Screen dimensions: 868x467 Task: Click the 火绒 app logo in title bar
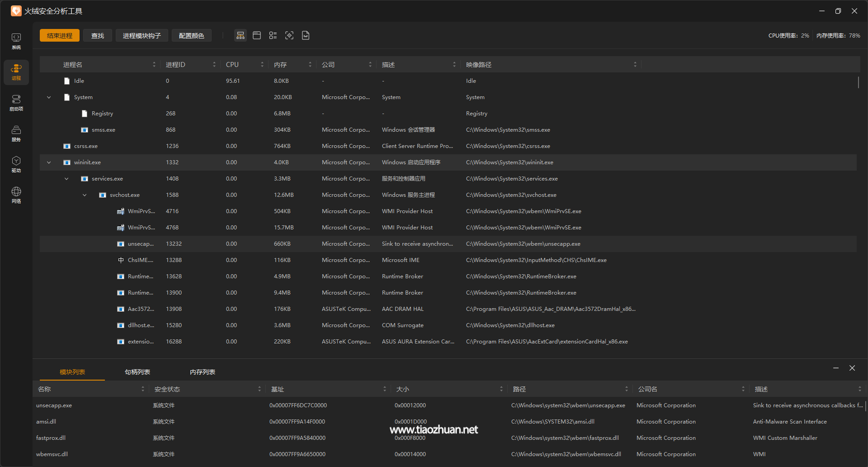[x=16, y=11]
